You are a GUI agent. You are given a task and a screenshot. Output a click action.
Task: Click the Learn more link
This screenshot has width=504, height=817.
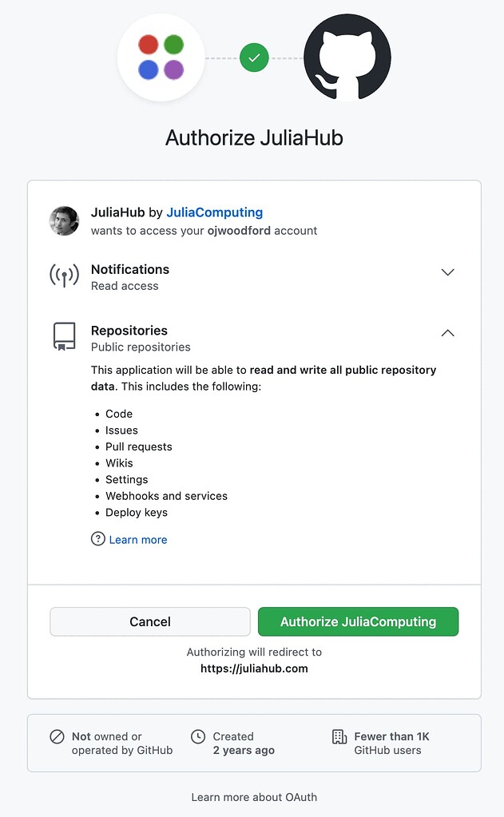click(x=137, y=539)
